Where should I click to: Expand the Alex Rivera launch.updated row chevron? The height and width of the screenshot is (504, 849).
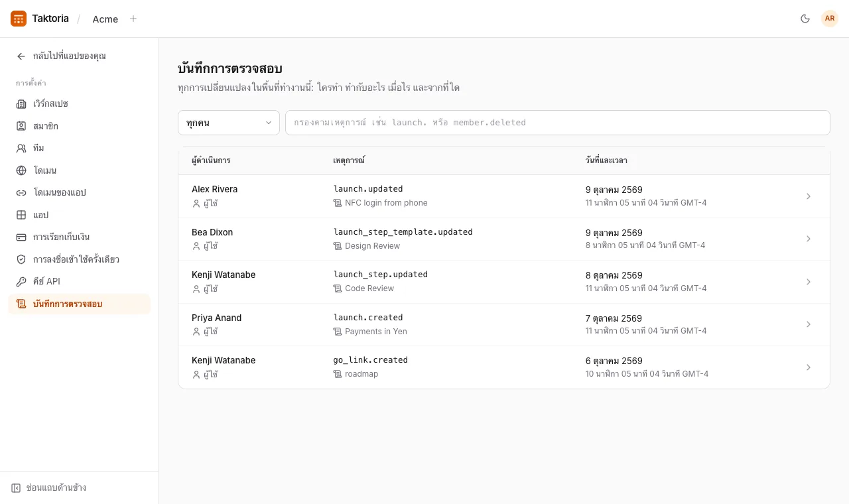(x=809, y=196)
